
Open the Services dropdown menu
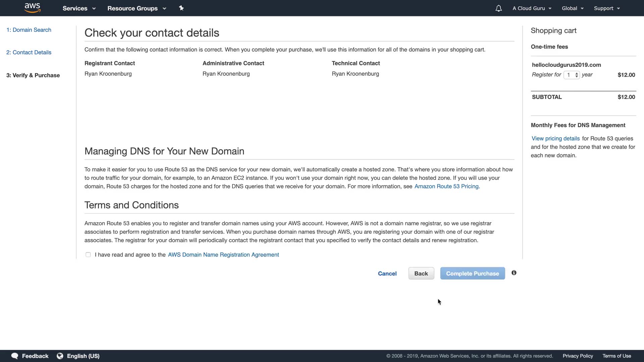pos(79,8)
